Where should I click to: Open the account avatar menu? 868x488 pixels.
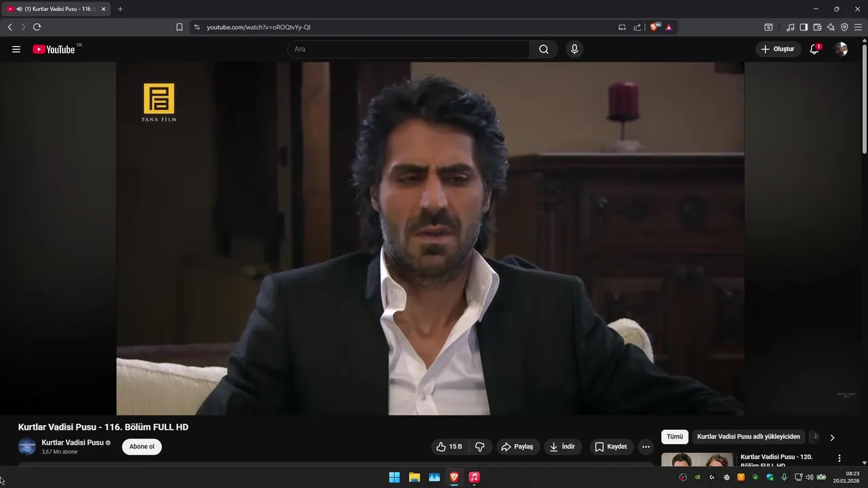(x=841, y=49)
